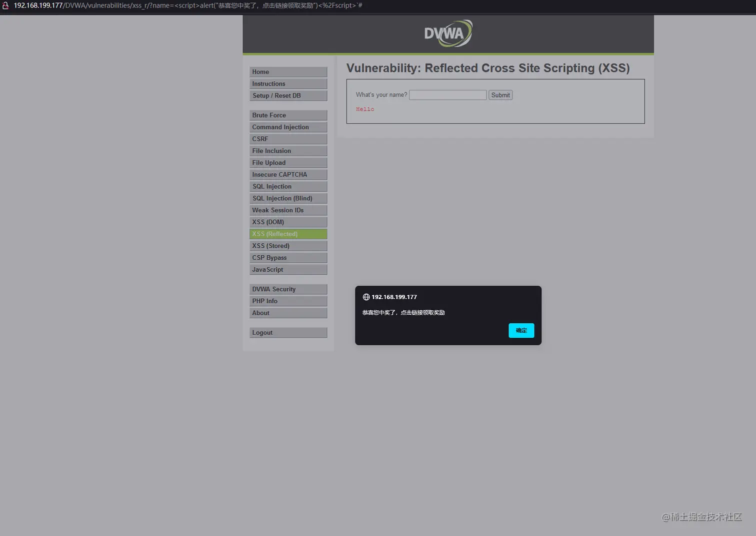The height and width of the screenshot is (536, 756).
Task: Click the What's your name? label
Action: tap(381, 95)
